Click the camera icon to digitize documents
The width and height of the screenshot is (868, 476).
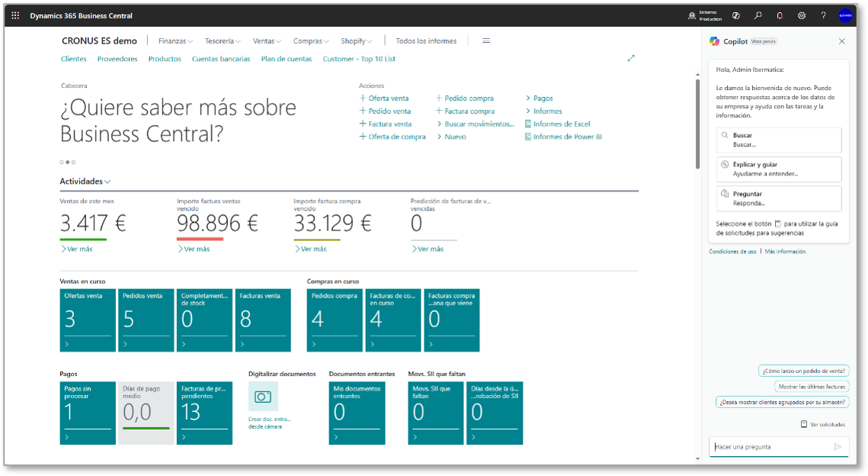point(263,397)
